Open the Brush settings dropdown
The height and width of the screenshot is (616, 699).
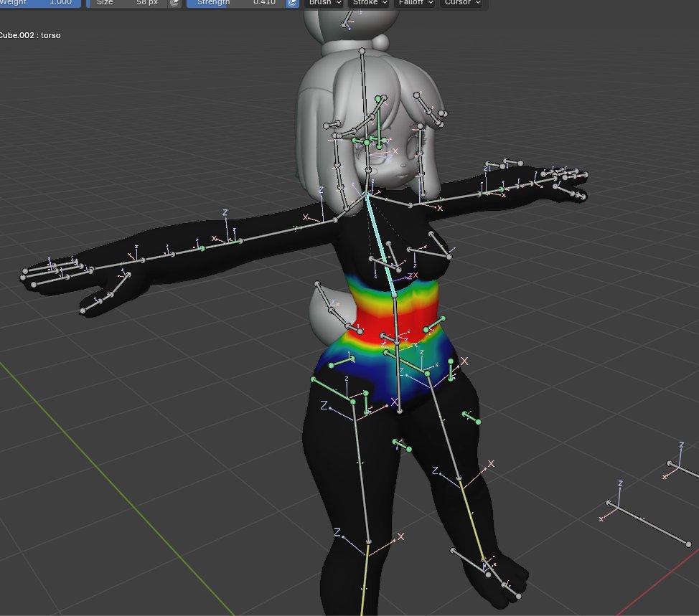click(325, 3)
